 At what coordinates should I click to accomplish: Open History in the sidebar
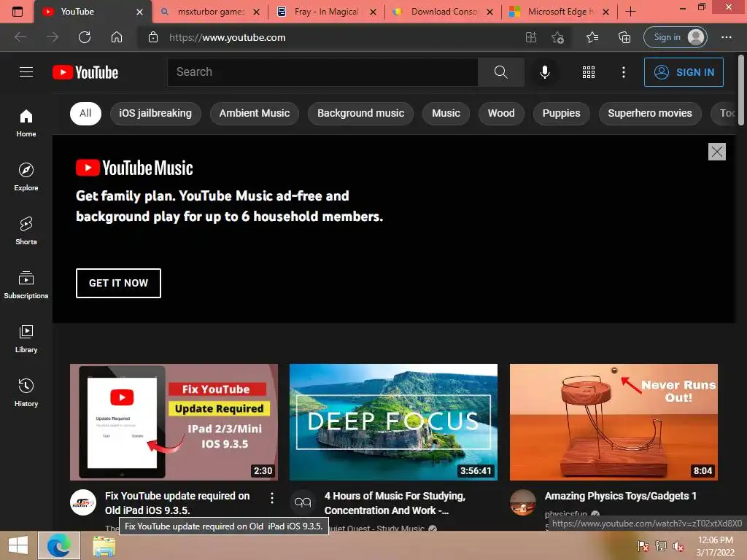[x=26, y=393]
